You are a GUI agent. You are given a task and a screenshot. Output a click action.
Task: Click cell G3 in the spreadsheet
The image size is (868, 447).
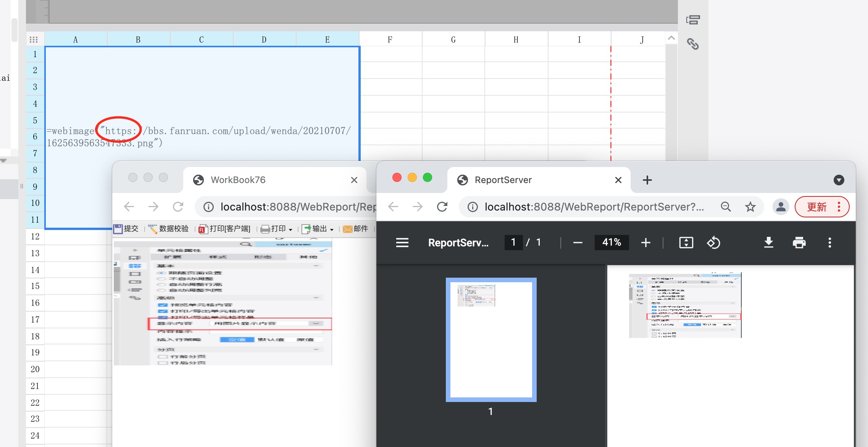click(x=453, y=87)
